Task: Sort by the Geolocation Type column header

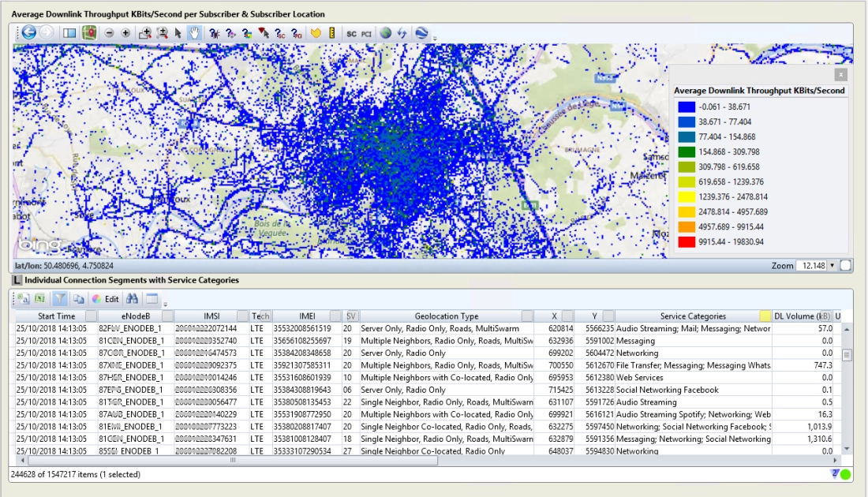Action: coord(446,316)
